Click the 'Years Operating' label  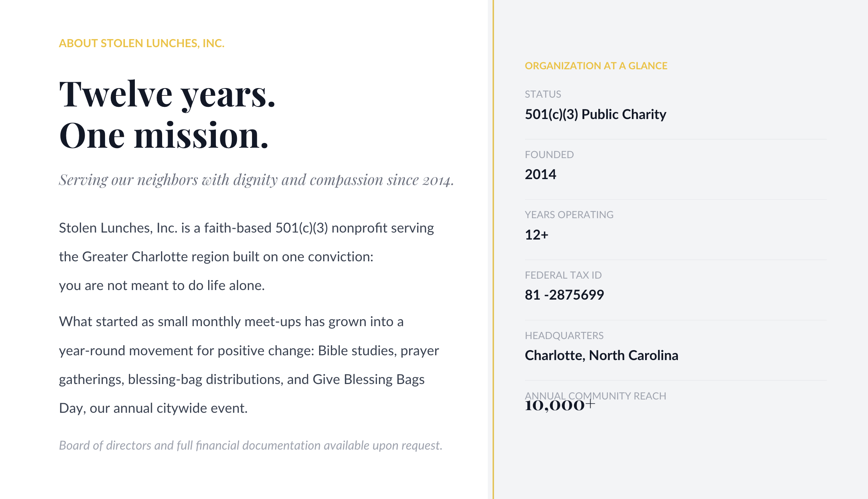[569, 215]
